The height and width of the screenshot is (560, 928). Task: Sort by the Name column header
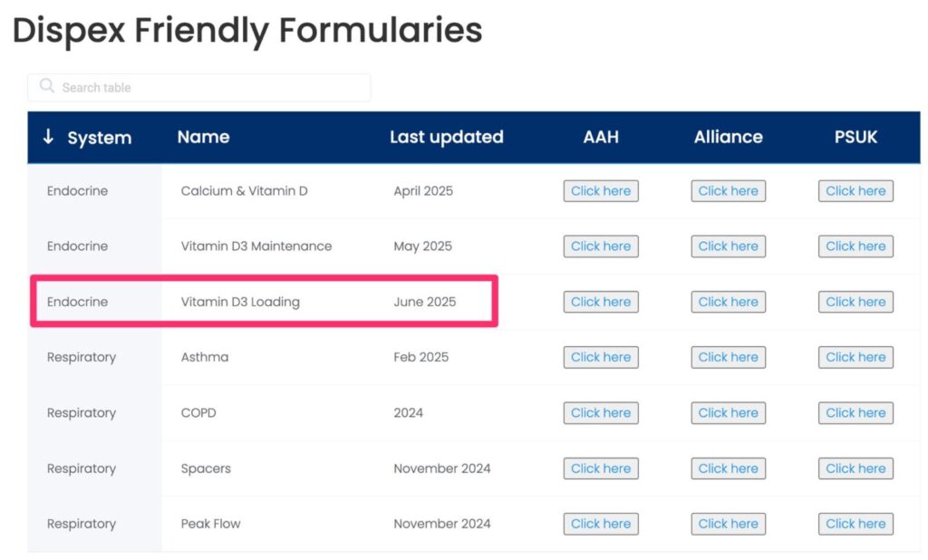click(203, 137)
